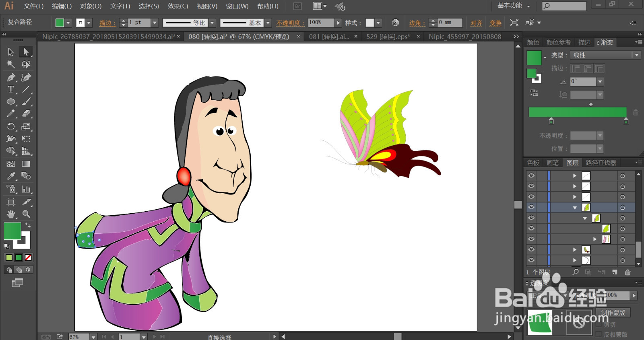Click the 变换 link in control bar
The height and width of the screenshot is (340, 644).
point(495,23)
